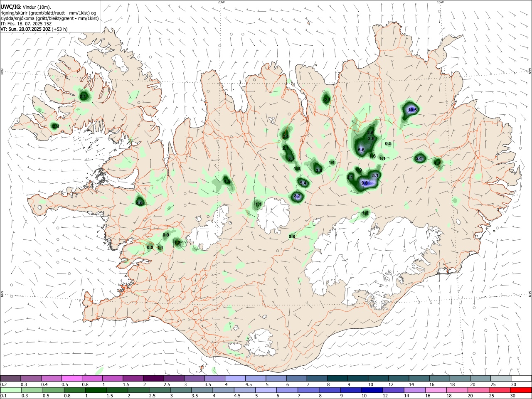
Task: Click the 2.8 value in the Westfjords
Action: [x=56, y=126]
